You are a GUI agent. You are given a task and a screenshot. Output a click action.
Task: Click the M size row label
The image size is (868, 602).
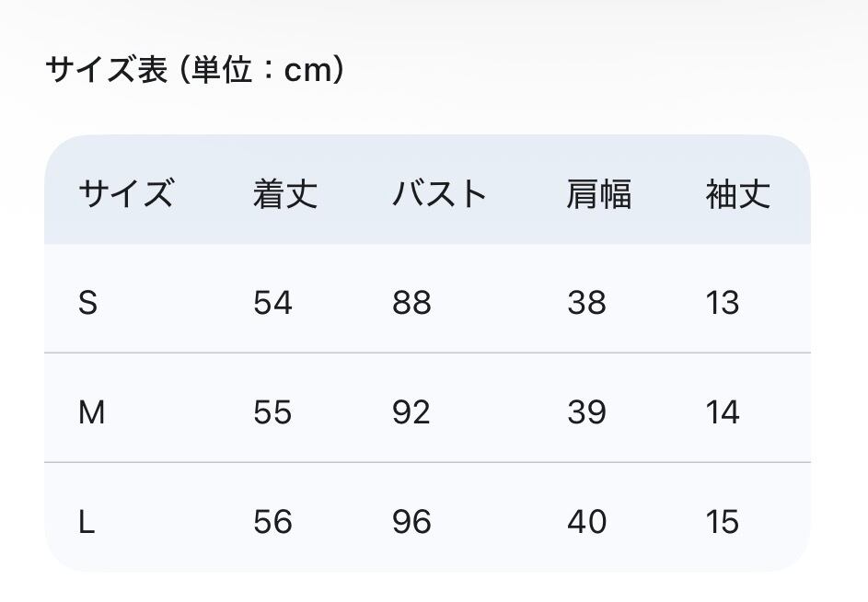pyautogui.click(x=91, y=412)
